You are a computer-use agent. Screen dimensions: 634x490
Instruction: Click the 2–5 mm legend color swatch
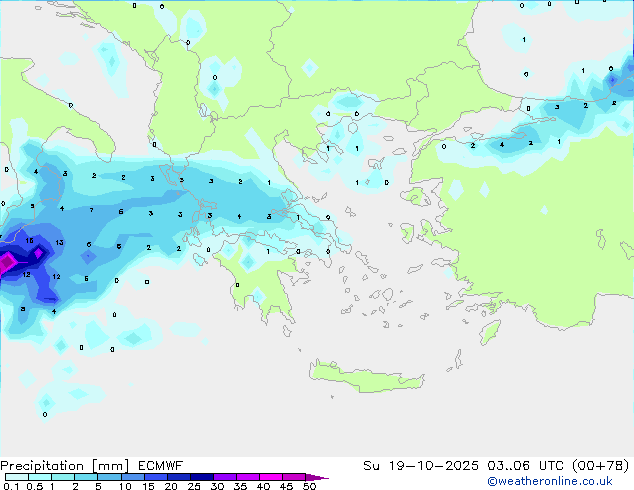[x=86, y=477]
